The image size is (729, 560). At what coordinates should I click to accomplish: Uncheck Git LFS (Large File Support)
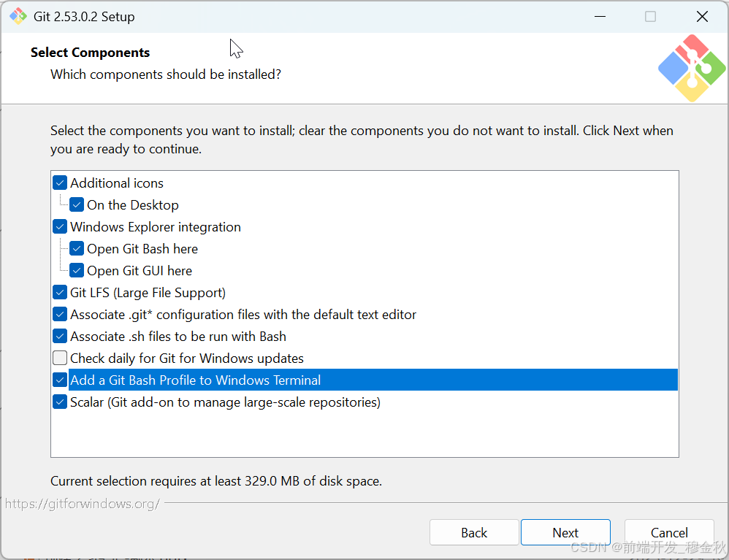click(60, 292)
